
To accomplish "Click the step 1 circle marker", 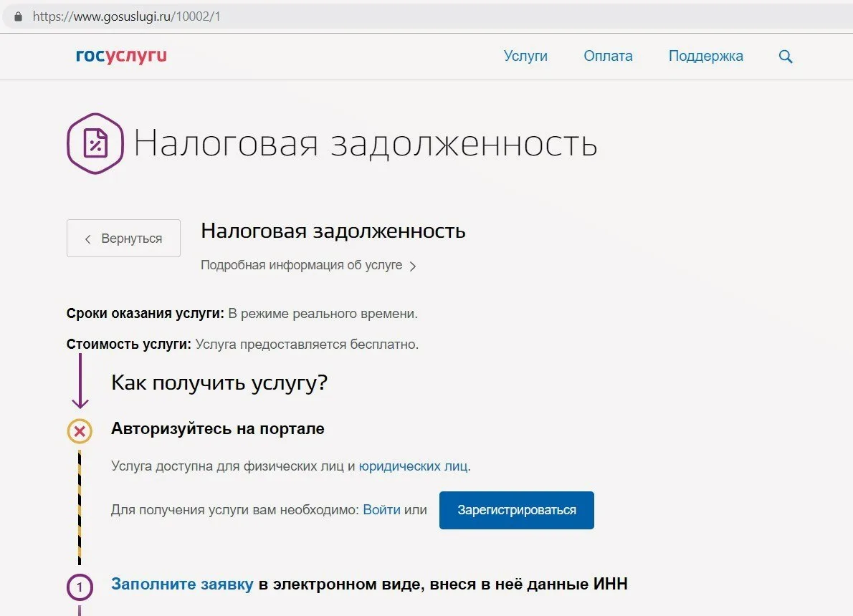I will 80,587.
